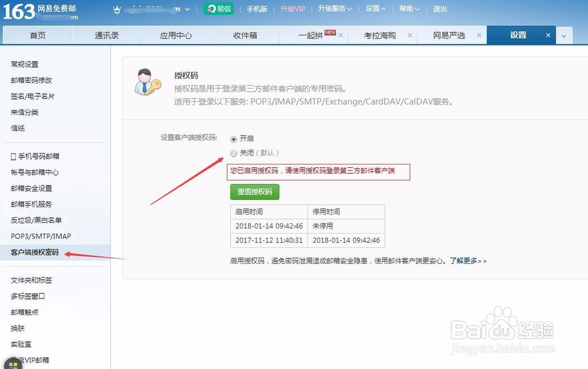Switch to the 收件箱 tab
This screenshot has height=369, width=588.
[x=244, y=35]
